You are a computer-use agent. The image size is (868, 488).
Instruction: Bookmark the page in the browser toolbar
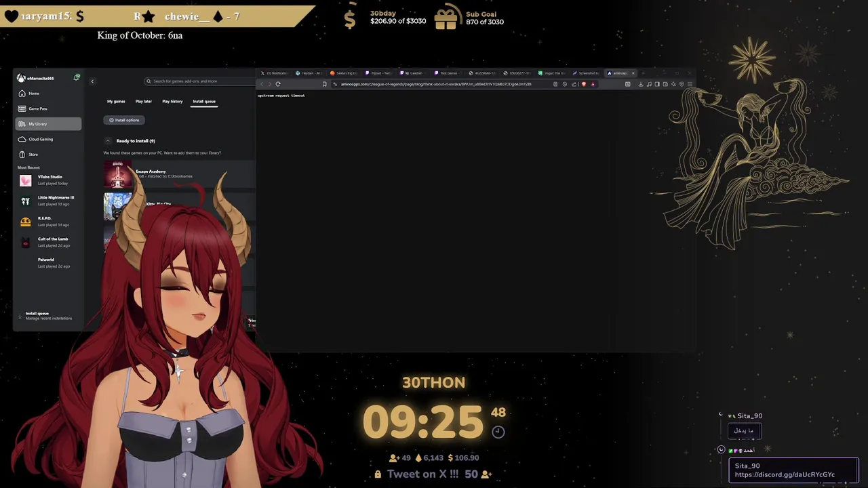pos(324,84)
